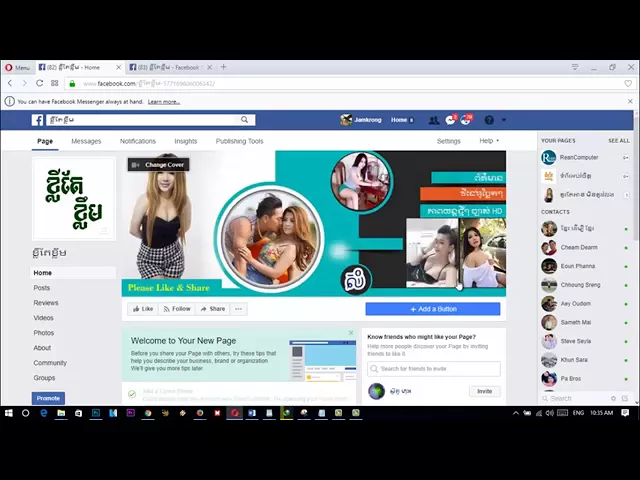Image resolution: width=640 pixels, height=480 pixels.
Task: Bookmark page with the heart icon
Action: coord(628,84)
